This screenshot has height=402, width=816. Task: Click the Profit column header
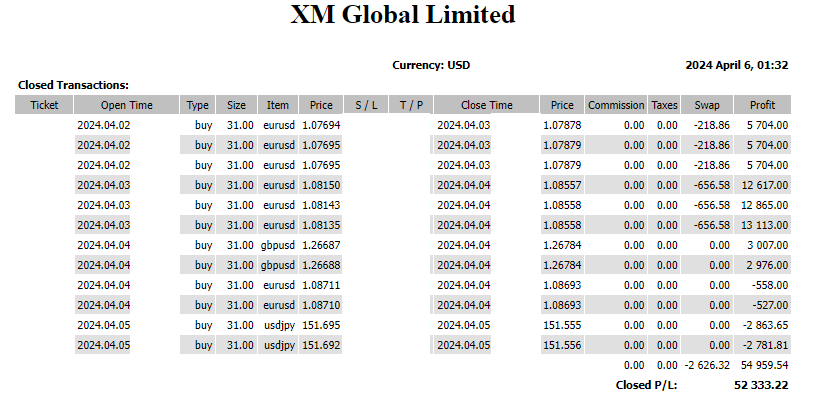pos(762,105)
